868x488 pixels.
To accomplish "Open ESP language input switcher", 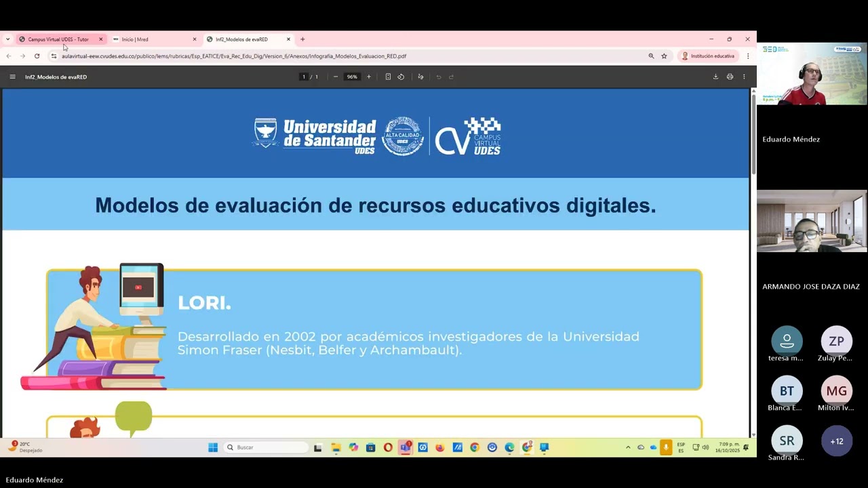I will coord(681,447).
